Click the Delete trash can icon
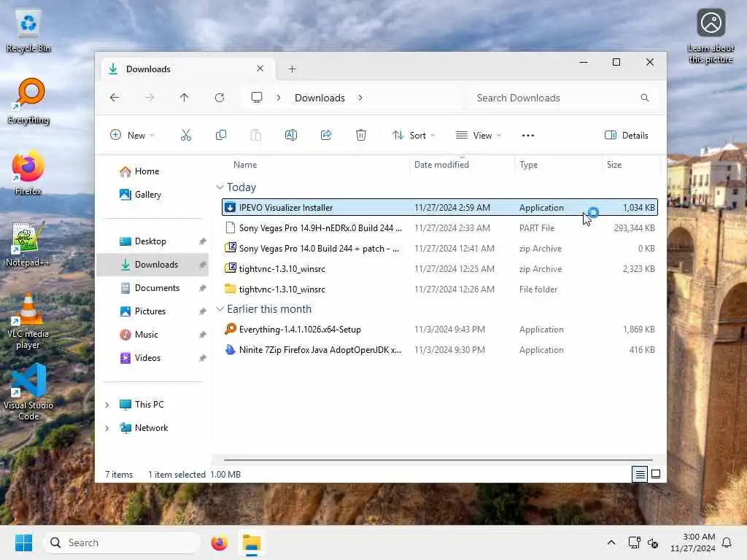Image resolution: width=747 pixels, height=560 pixels. point(361,135)
